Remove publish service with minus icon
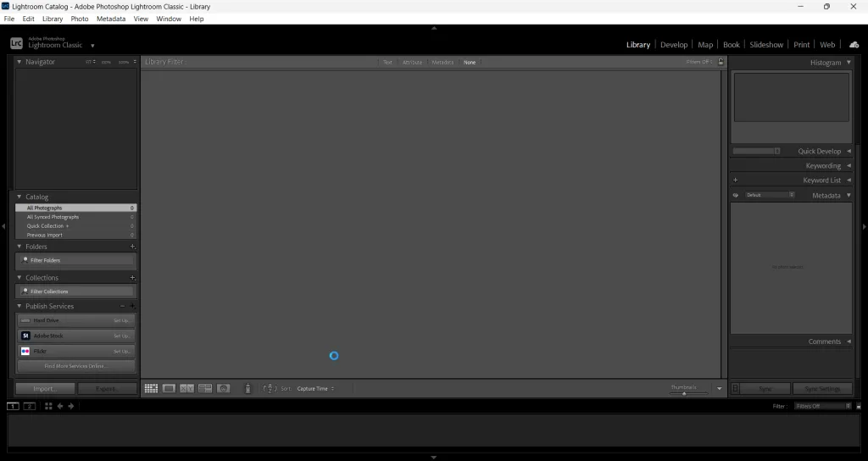 (x=122, y=306)
